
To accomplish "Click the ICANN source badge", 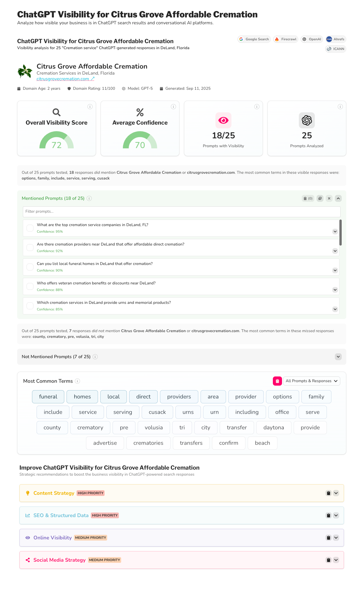I will (x=336, y=49).
